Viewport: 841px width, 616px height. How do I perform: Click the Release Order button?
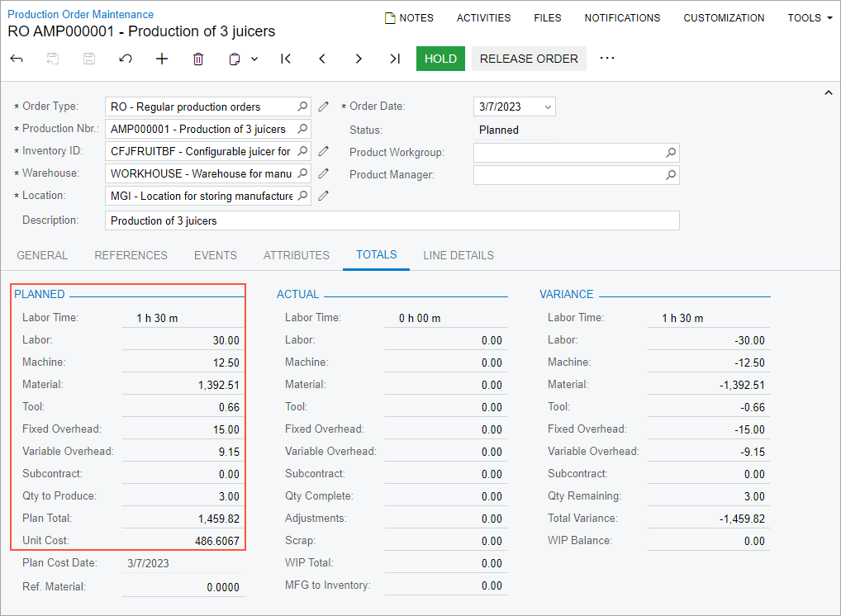click(529, 59)
